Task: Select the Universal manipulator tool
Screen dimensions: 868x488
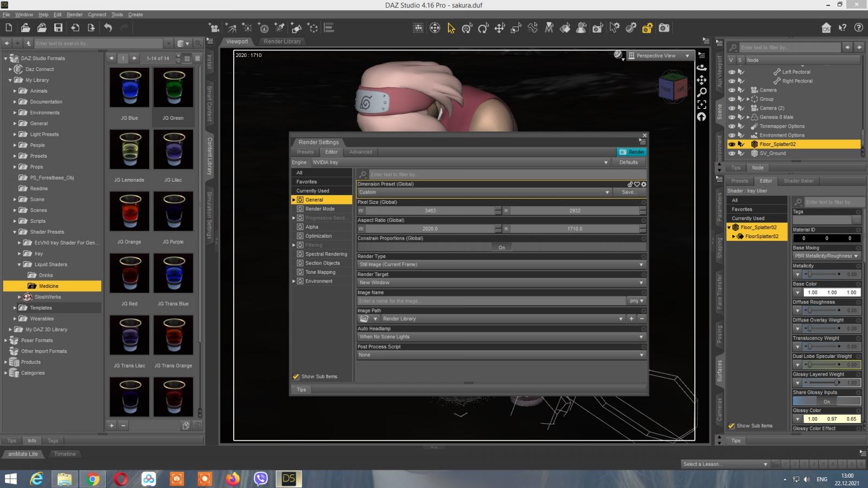Action: click(x=467, y=28)
